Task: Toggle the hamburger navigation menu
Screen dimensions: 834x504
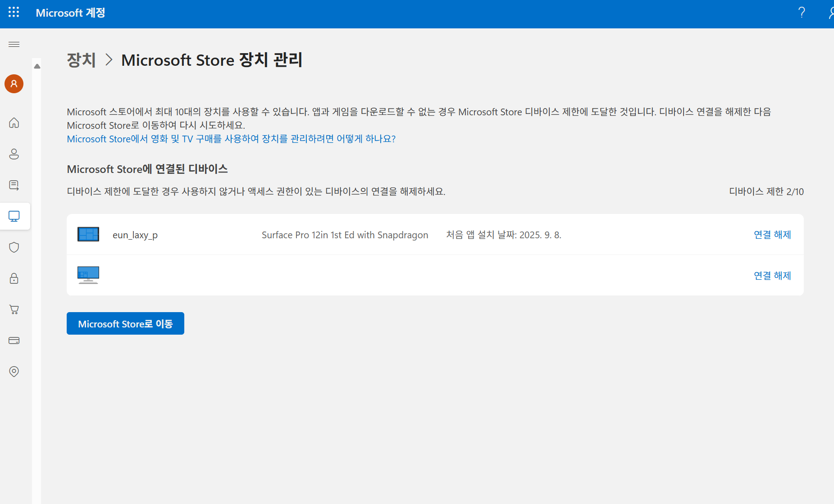Action: click(14, 44)
